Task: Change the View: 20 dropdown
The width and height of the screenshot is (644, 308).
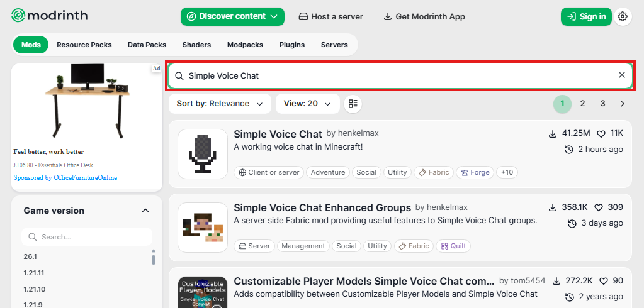Action: click(x=307, y=104)
